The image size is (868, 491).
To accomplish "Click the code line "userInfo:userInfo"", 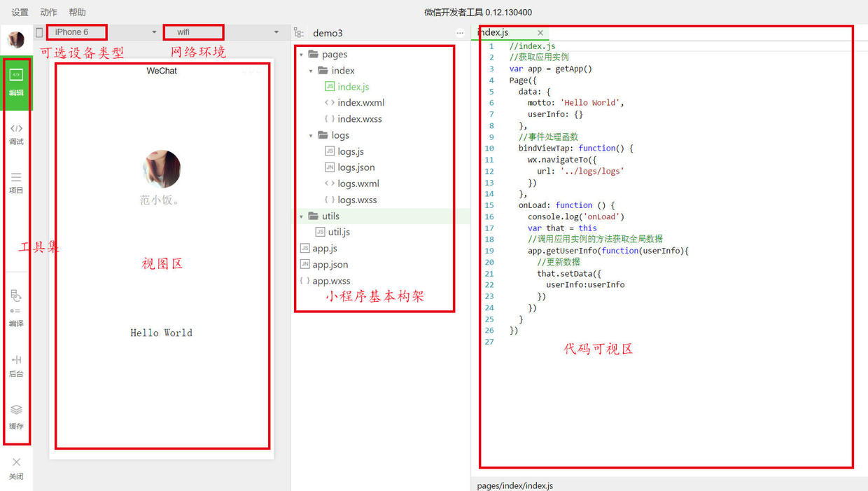I will pos(585,285).
